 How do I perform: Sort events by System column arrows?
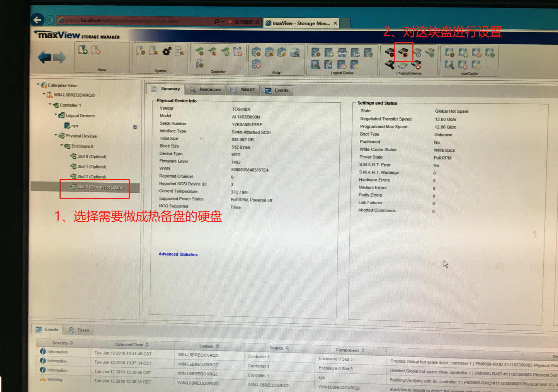click(x=217, y=346)
